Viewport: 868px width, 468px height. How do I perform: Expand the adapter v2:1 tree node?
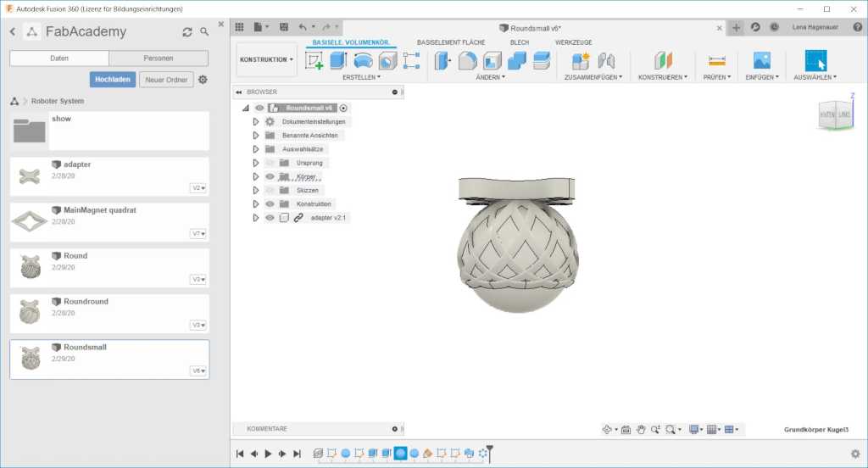(256, 218)
